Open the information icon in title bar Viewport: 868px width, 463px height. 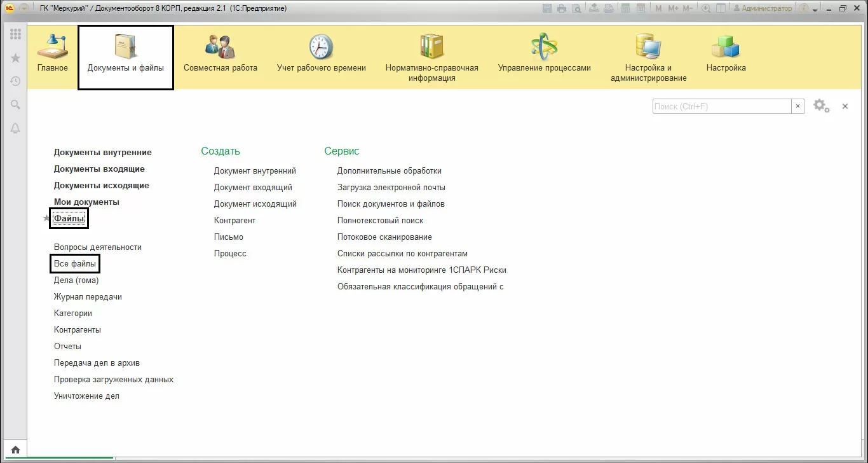point(804,9)
